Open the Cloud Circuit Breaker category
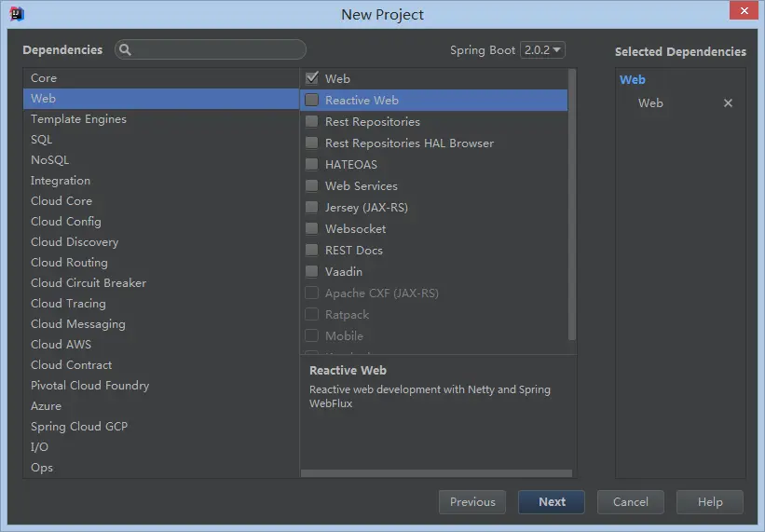The height and width of the screenshot is (532, 765). click(x=161, y=283)
